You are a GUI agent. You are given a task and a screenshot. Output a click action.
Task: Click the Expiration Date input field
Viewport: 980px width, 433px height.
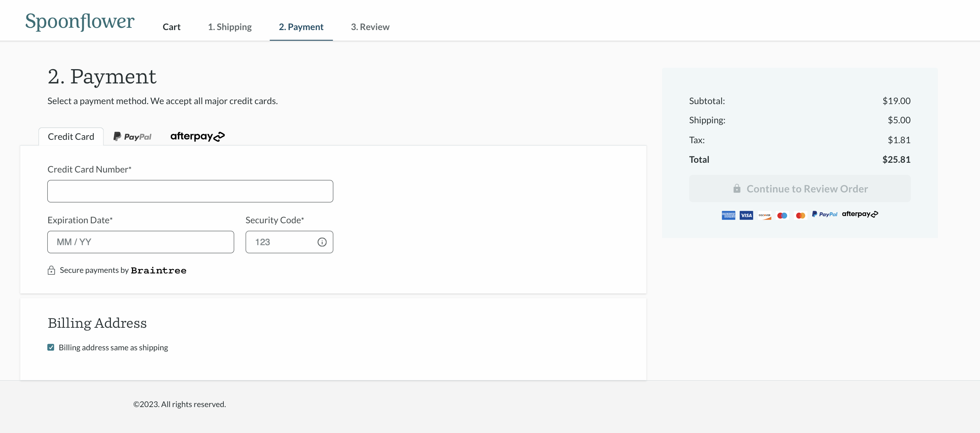pyautogui.click(x=141, y=242)
